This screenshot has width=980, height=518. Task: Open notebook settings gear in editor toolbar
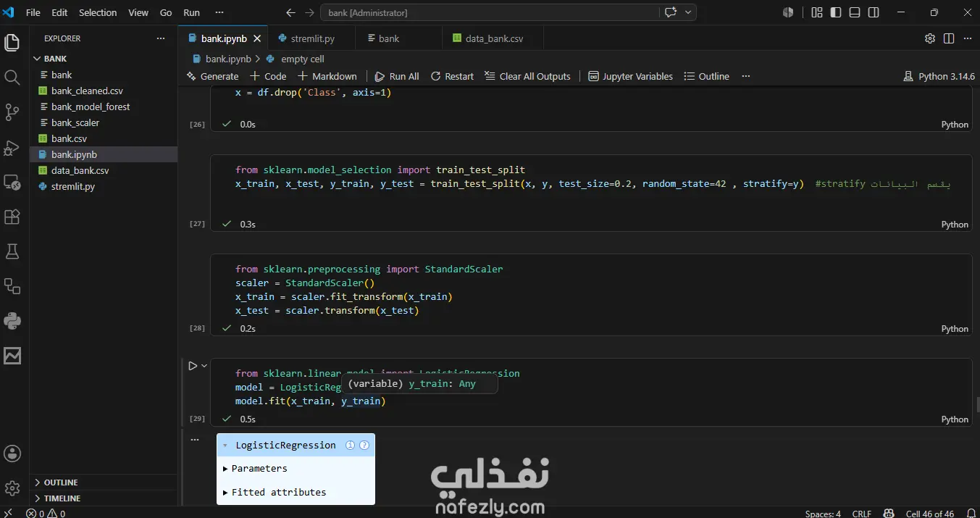(930, 38)
